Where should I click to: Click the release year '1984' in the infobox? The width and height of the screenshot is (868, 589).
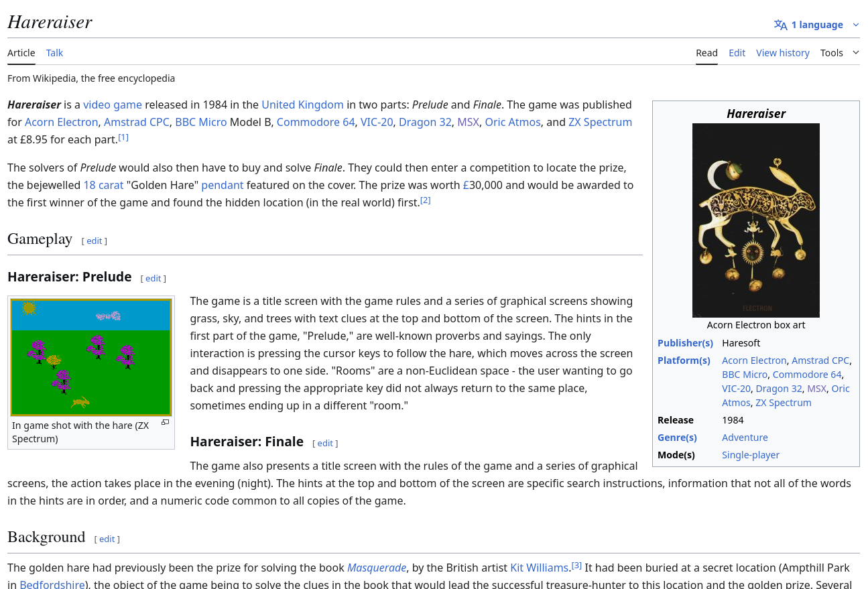[733, 420]
